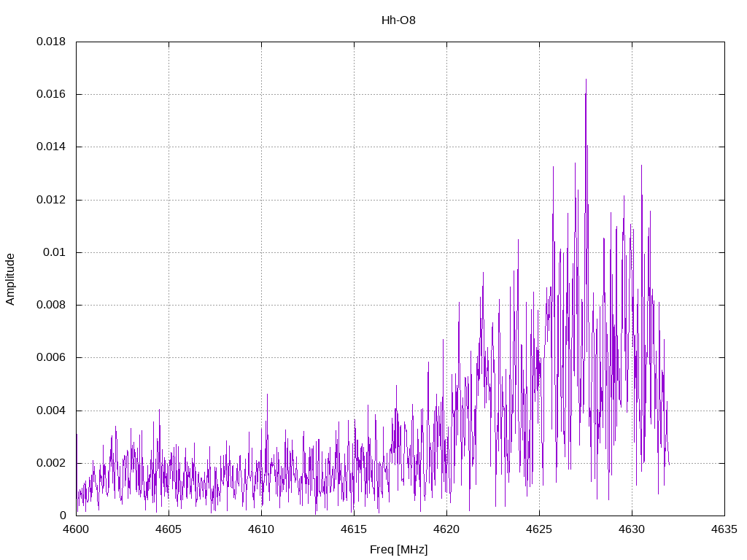Click the 4600 x-axis tick label

76,529
